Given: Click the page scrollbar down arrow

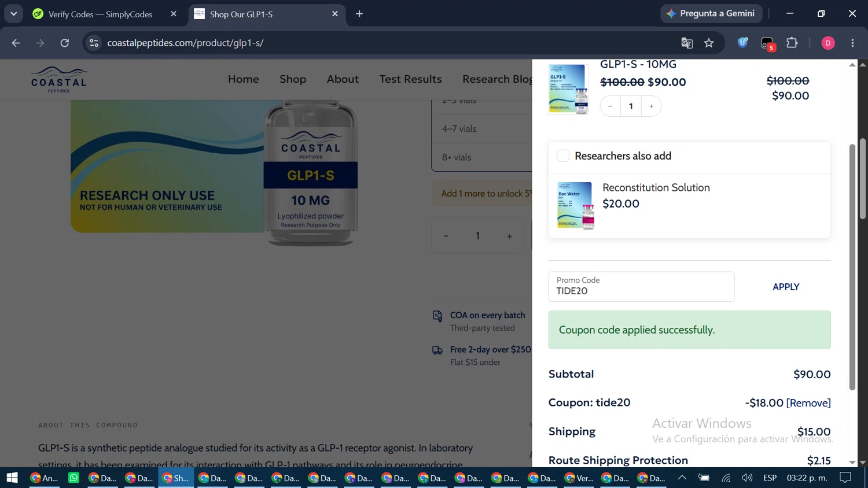Looking at the screenshot, I should coord(862,462).
